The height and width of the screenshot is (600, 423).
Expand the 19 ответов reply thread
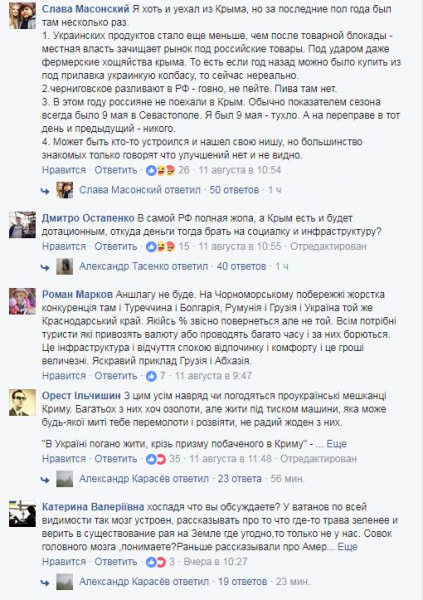point(242,582)
